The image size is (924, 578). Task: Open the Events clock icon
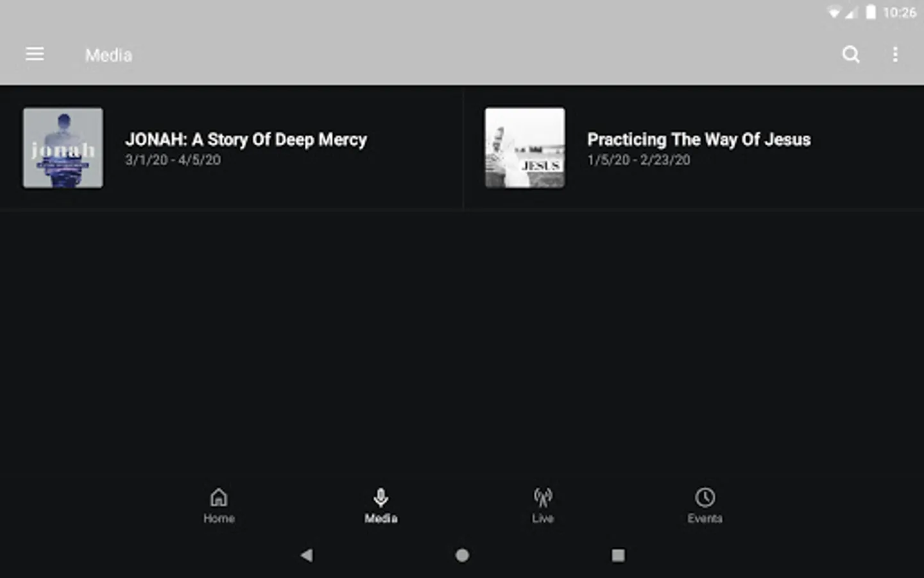705,497
